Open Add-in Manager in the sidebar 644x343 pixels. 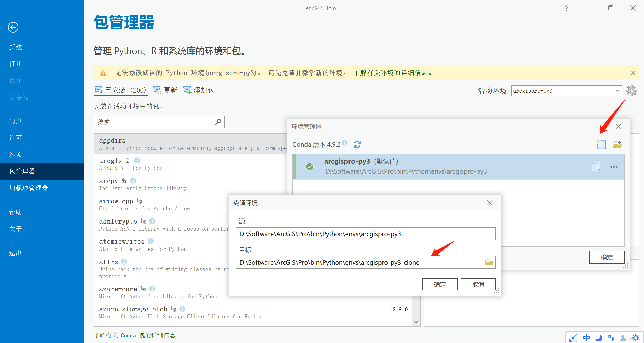pos(29,188)
